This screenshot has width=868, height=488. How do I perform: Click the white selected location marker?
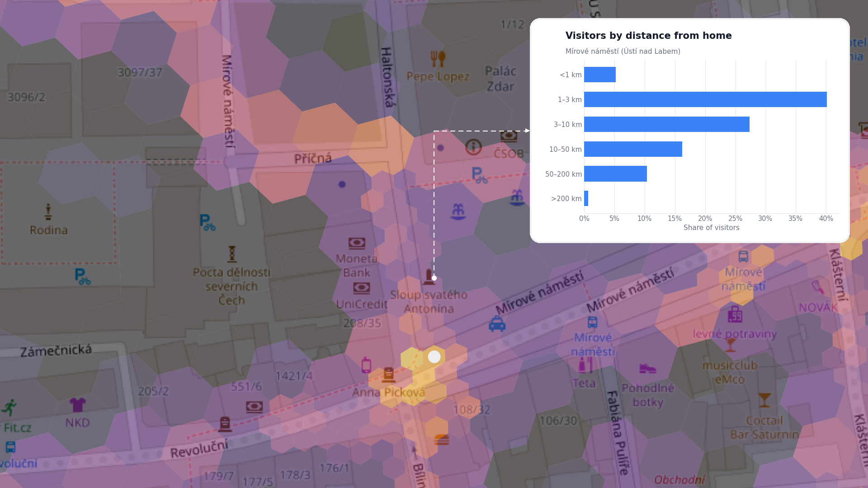tap(434, 357)
